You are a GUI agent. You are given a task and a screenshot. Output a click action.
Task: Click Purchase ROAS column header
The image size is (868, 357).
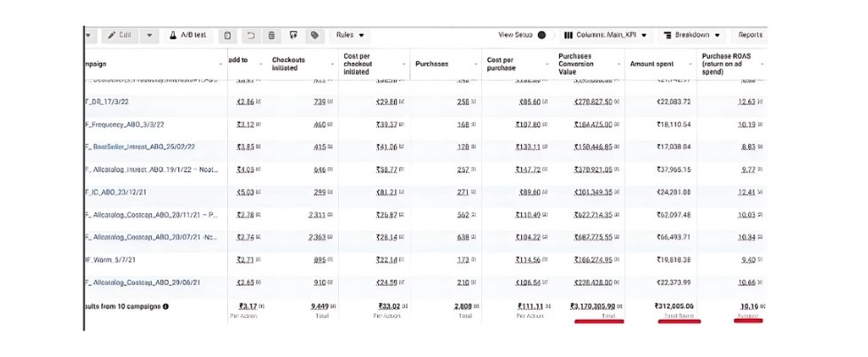(x=732, y=64)
